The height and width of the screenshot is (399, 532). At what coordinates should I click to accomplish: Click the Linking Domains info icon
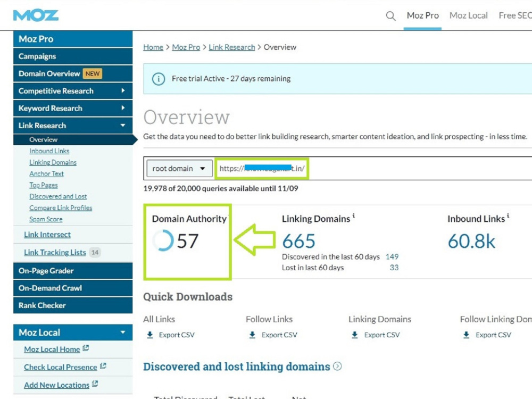pos(354,215)
